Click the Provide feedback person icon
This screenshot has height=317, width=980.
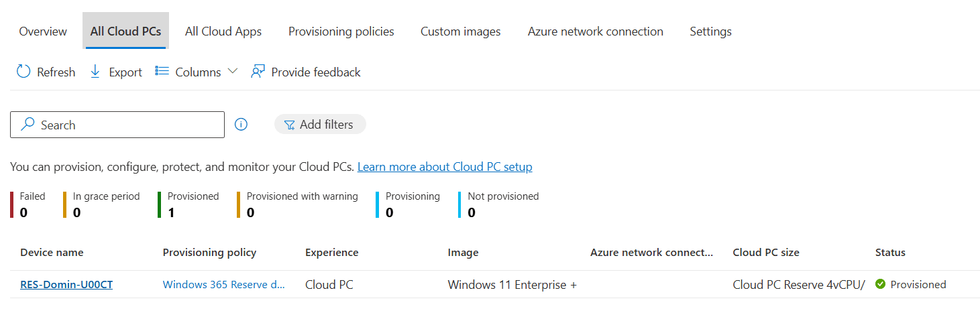[258, 72]
